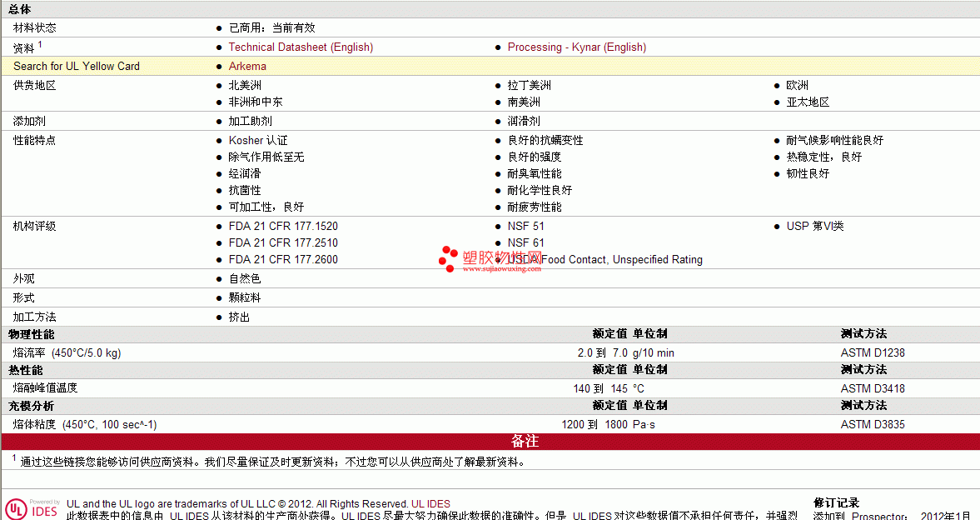Click the 性能特点 row label
This screenshot has width=980, height=520.
click(34, 140)
